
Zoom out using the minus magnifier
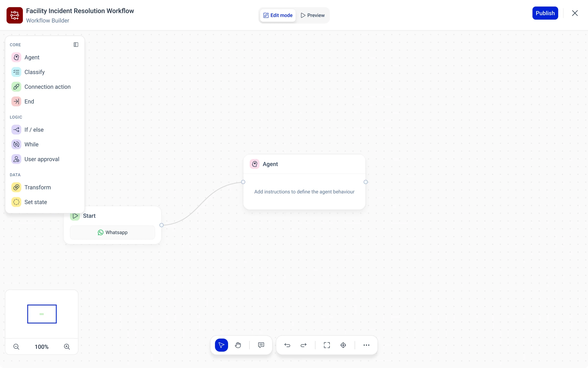[x=16, y=347]
